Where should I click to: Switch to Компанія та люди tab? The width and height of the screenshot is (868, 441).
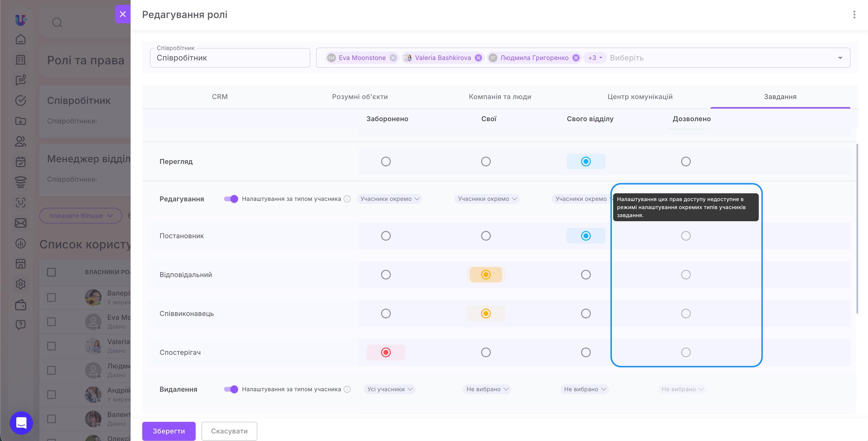(500, 97)
